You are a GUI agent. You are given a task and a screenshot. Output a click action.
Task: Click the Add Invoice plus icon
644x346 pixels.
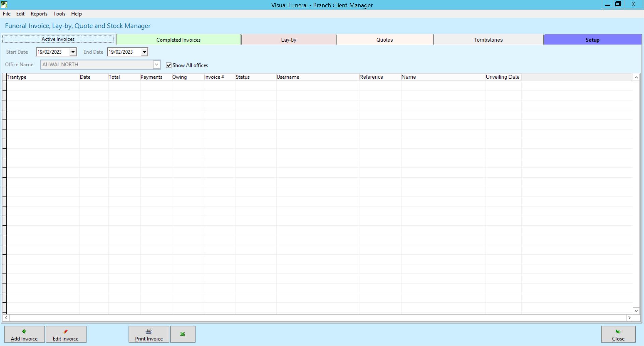point(24,331)
